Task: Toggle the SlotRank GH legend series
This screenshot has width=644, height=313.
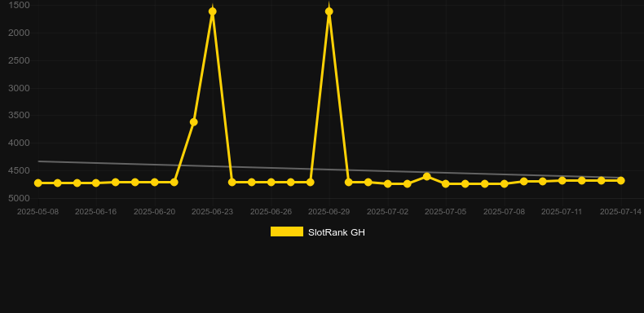Action: tap(317, 232)
